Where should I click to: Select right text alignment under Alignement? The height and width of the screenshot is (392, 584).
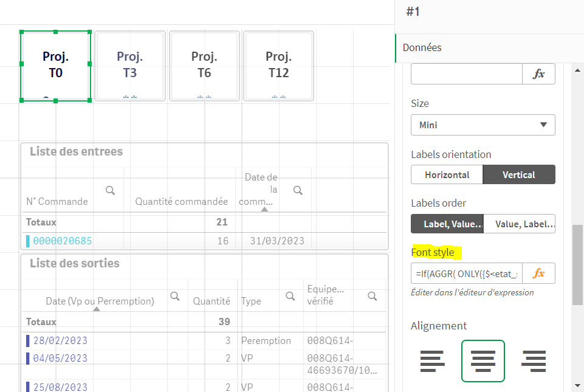[534, 360]
